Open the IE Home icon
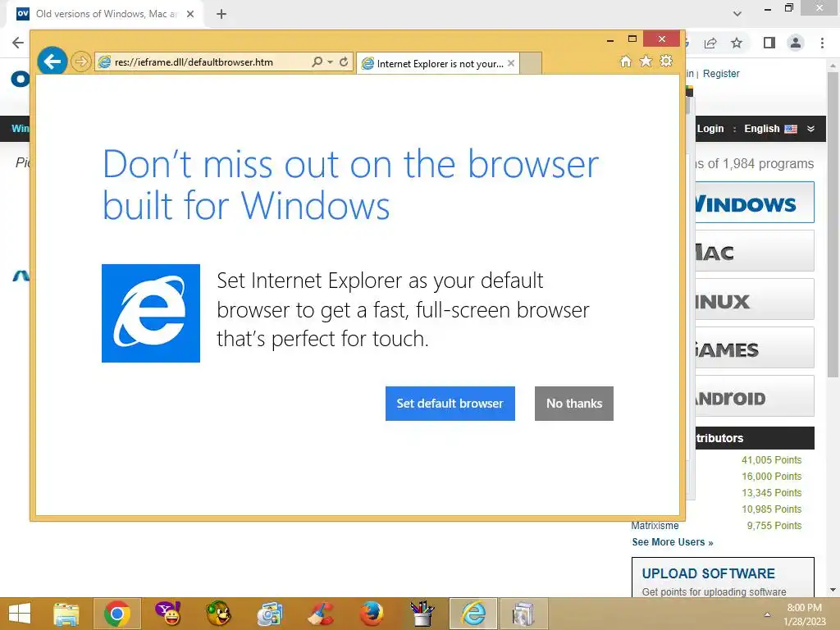The width and height of the screenshot is (840, 630). pos(626,61)
